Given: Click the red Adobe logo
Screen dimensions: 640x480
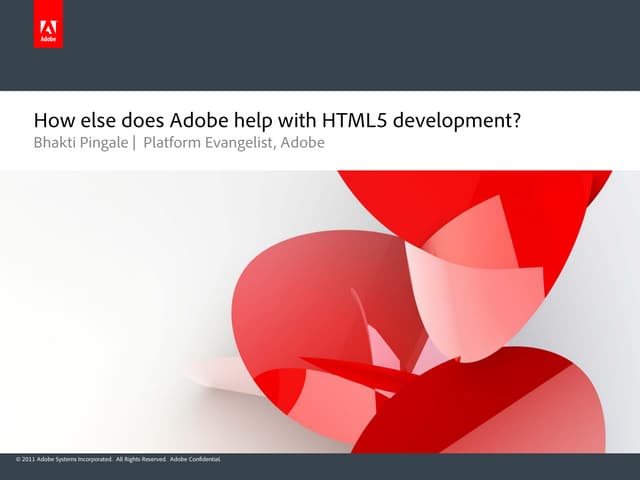Looking at the screenshot, I should (47, 30).
